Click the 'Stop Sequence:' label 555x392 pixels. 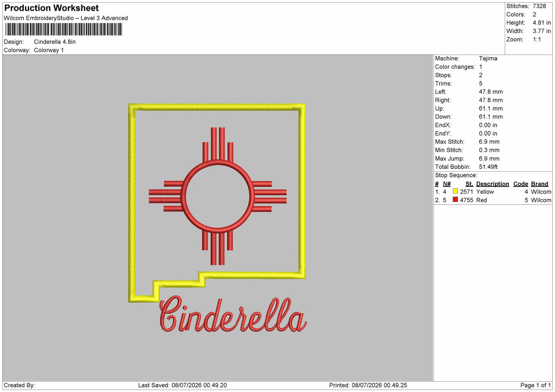[x=456, y=175]
